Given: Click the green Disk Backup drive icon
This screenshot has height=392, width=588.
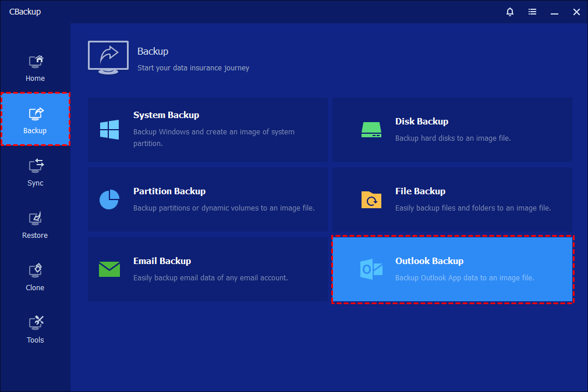Looking at the screenshot, I should click(x=371, y=129).
